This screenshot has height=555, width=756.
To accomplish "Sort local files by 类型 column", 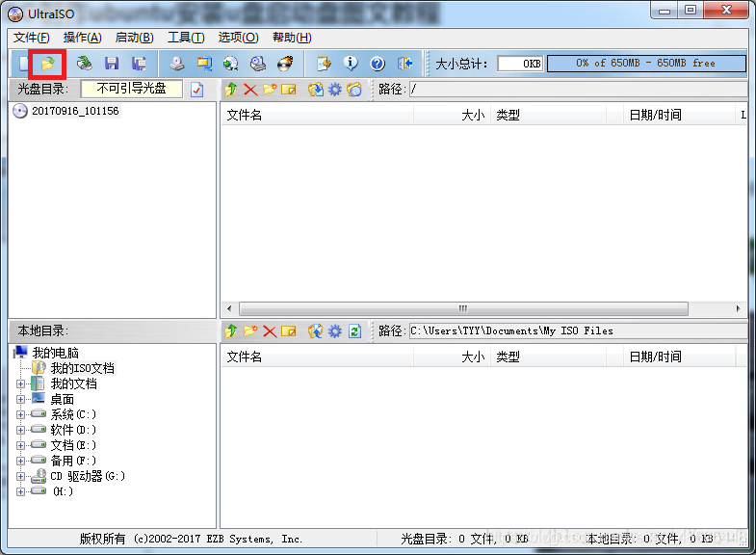I will [x=548, y=357].
